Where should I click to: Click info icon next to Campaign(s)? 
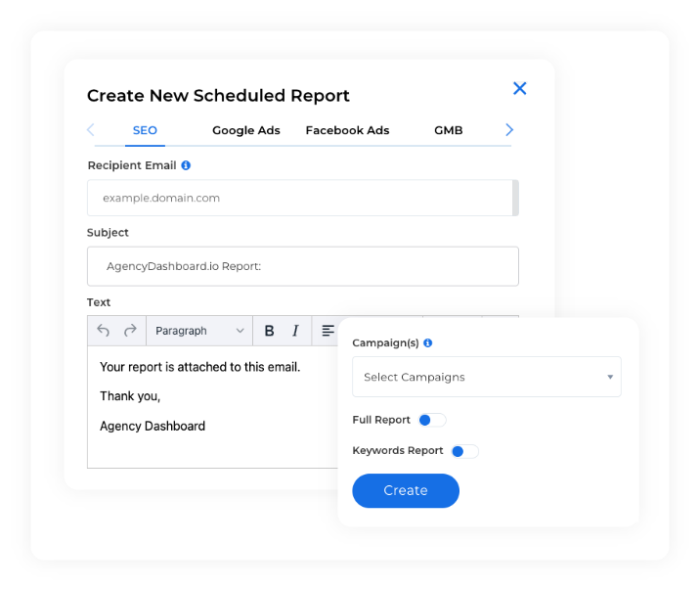click(x=427, y=342)
